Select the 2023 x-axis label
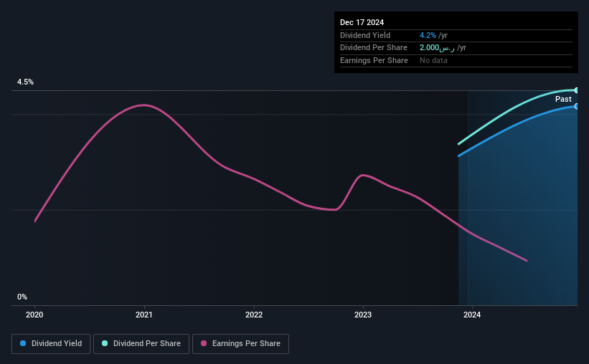 (363, 315)
